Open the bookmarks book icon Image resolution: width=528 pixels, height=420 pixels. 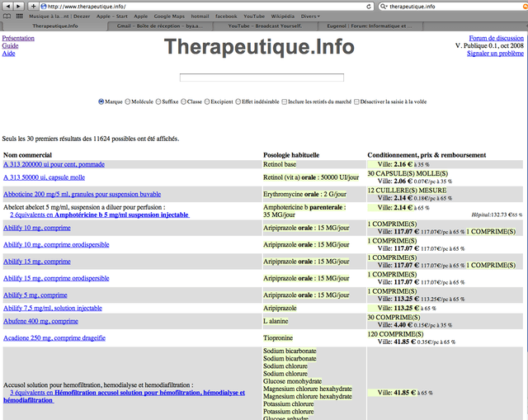click(7, 16)
